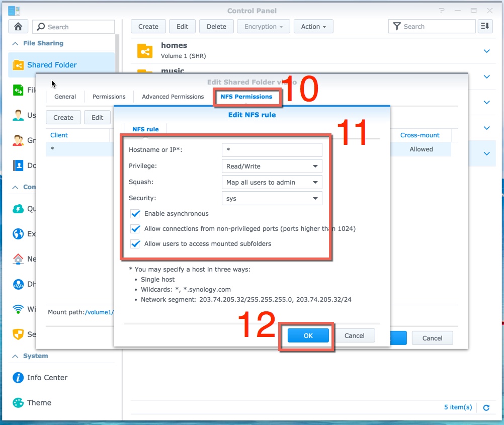Click Cancel in Edit NFS rule dialog
Image resolution: width=504 pixels, height=425 pixels.
(x=354, y=335)
